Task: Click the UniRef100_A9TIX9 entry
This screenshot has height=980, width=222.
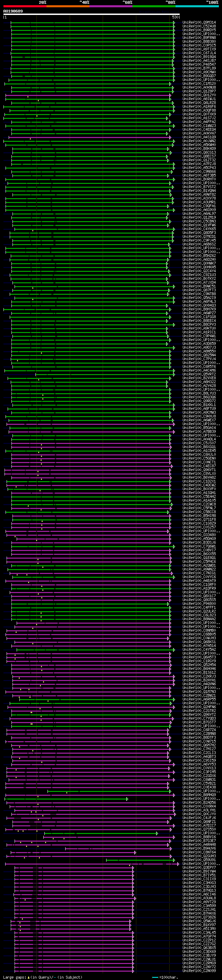Action: (x=199, y=49)
